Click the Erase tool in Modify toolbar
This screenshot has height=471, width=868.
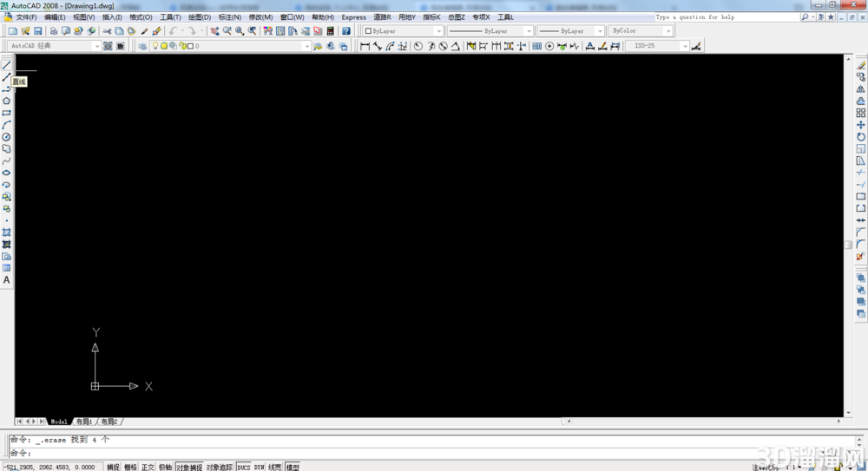point(861,65)
